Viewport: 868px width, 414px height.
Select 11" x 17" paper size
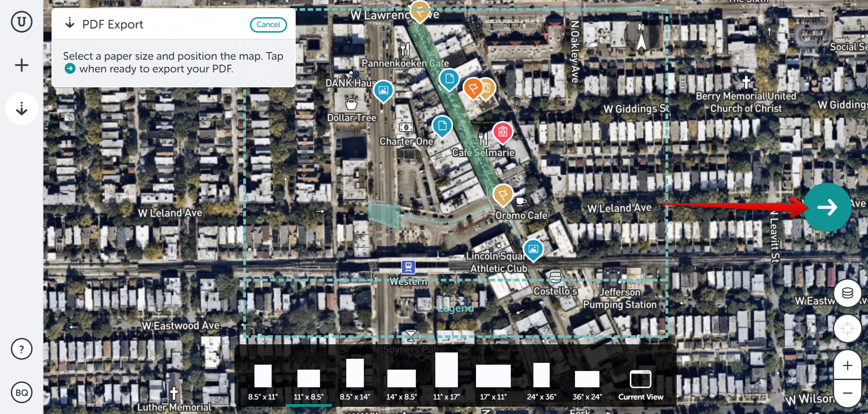pyautogui.click(x=446, y=376)
